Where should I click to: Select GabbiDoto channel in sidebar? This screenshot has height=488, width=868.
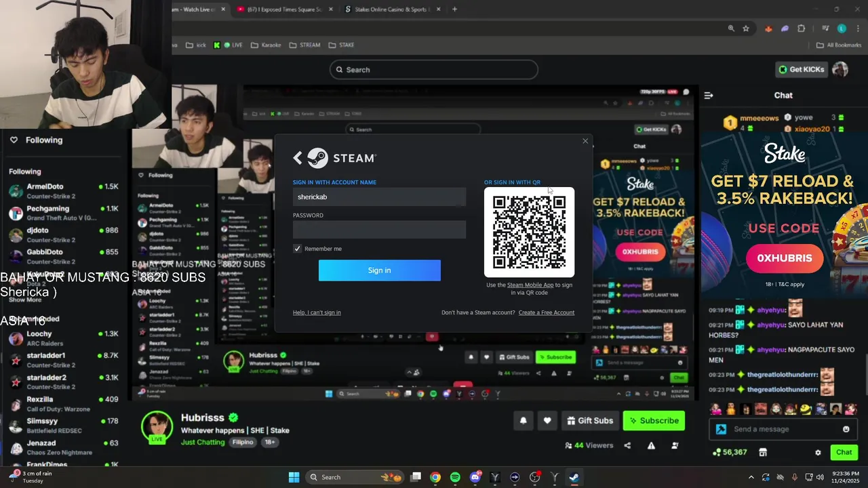coord(64,256)
